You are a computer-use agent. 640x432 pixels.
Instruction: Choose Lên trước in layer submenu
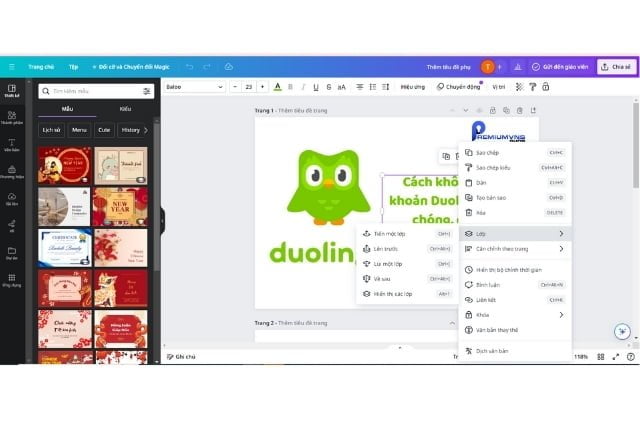click(x=407, y=249)
